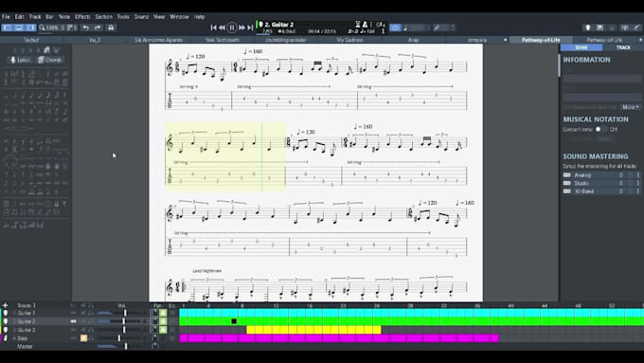This screenshot has width=644, height=363.
Task: Unmute the Bass track
Action: pyautogui.click(x=83, y=338)
